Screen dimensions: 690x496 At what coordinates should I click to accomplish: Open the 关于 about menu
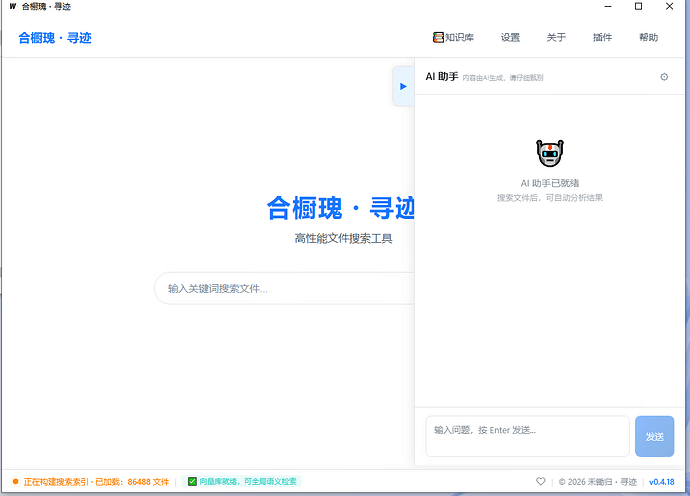coord(556,37)
